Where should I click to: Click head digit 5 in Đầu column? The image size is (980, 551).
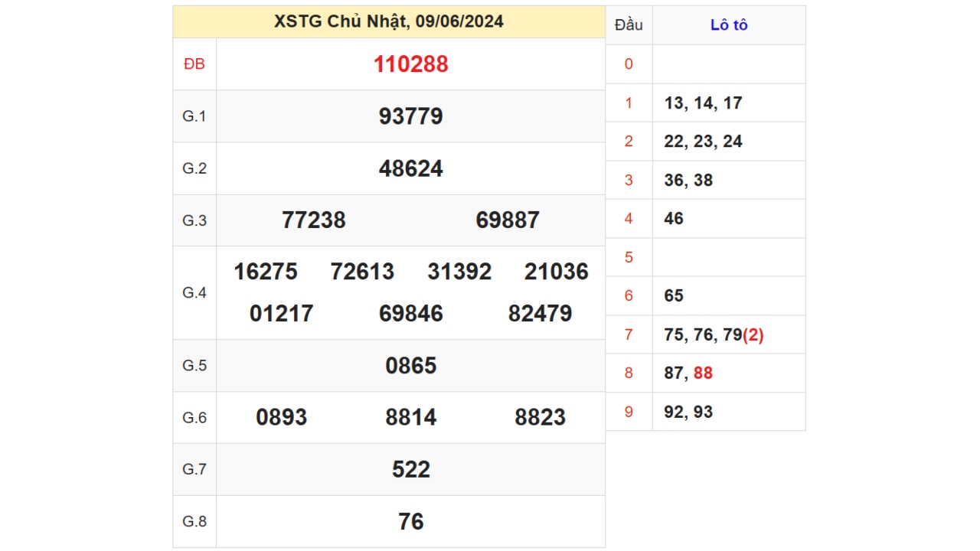coord(629,258)
